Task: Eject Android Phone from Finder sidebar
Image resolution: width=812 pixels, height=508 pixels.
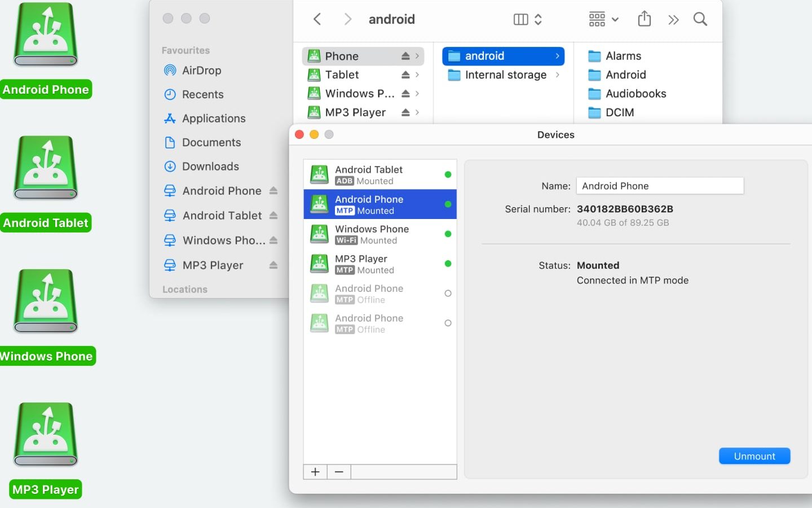Action: pos(273,191)
